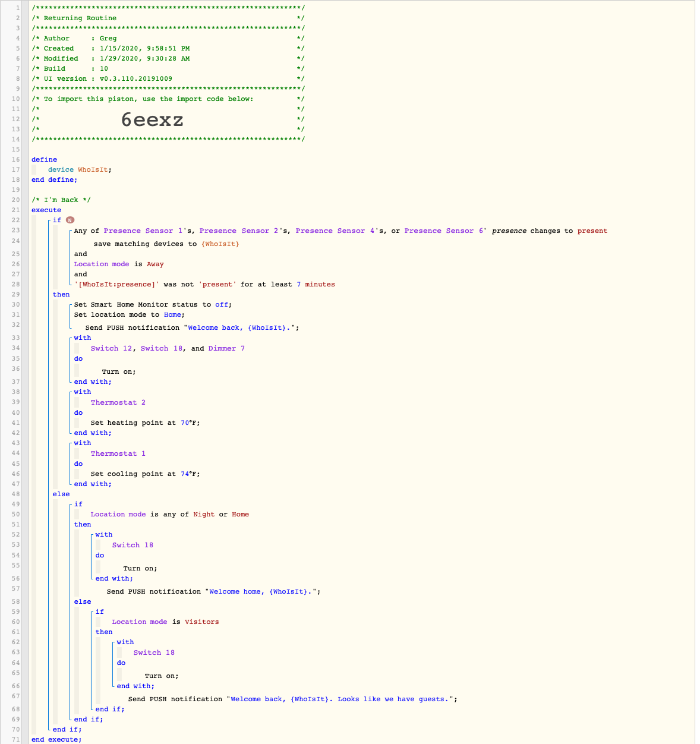Screen dimensions: 700x744
Task: Click the N badge beside the first if
Action: point(70,220)
